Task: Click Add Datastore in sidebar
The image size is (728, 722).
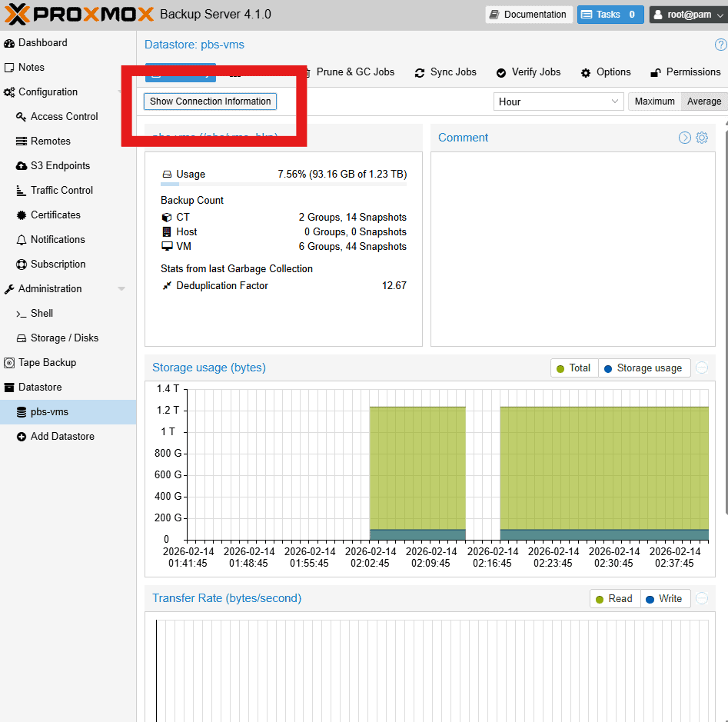Action: (x=61, y=436)
